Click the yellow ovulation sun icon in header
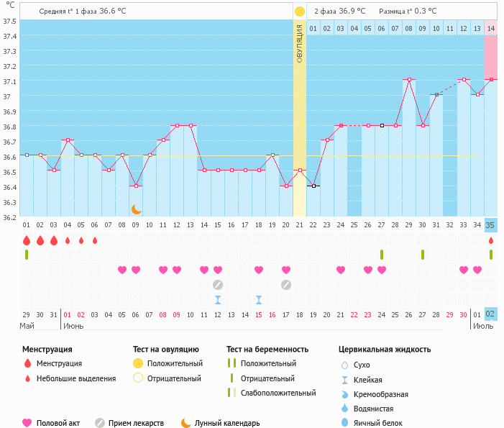The width and height of the screenshot is (504, 428). tap(299, 12)
